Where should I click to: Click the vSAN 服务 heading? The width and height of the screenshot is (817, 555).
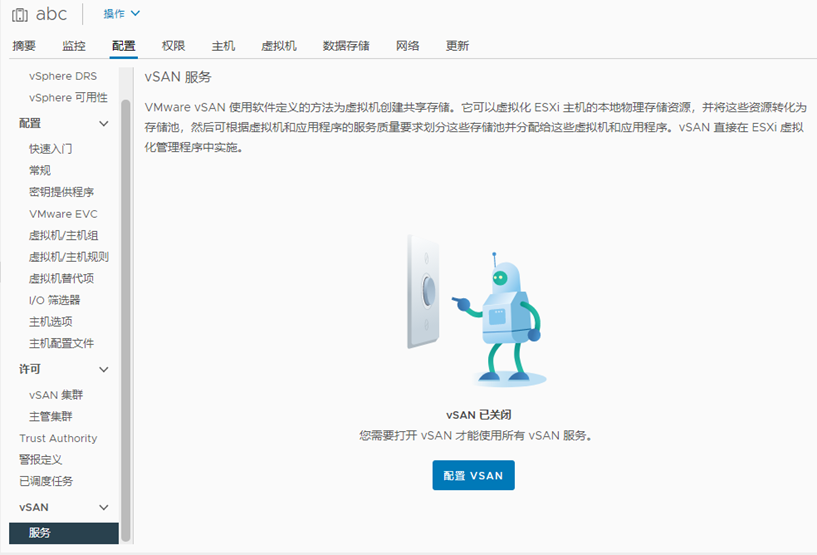coord(178,77)
